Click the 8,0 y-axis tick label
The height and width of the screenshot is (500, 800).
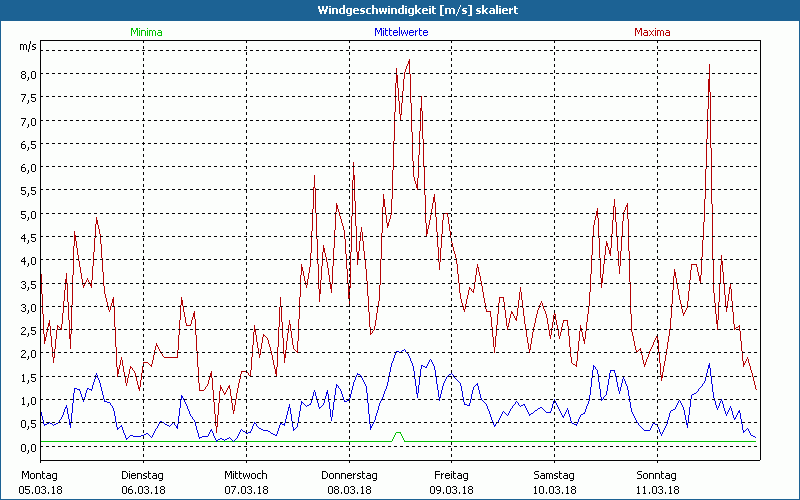pos(28,74)
